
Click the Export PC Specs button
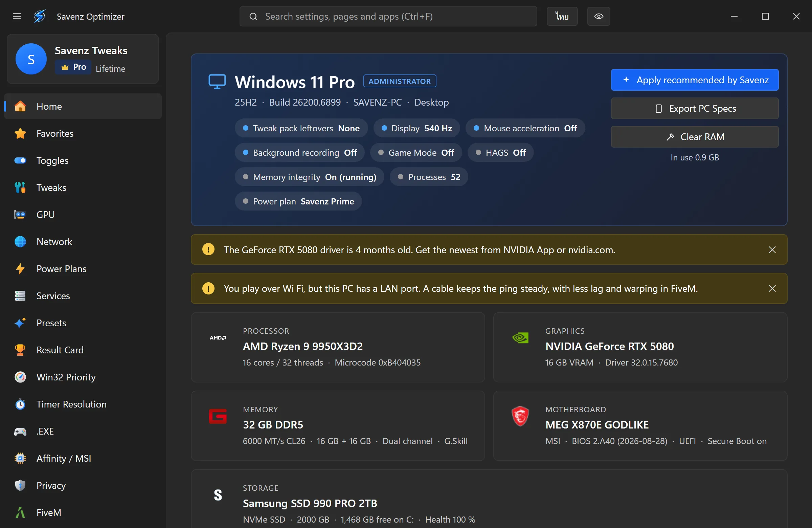tap(695, 109)
